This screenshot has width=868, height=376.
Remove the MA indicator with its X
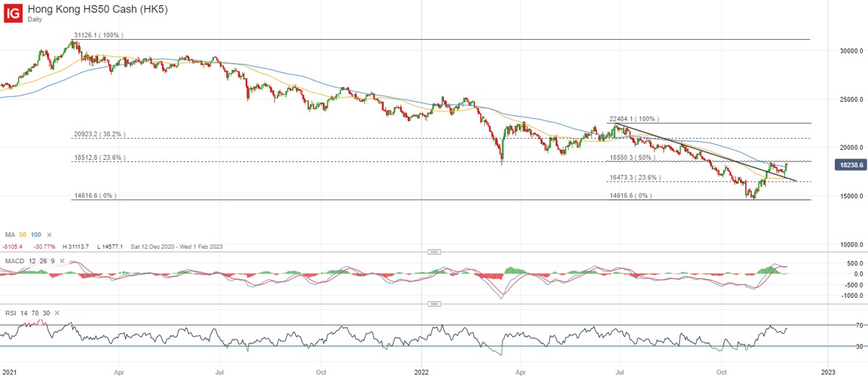(x=49, y=234)
